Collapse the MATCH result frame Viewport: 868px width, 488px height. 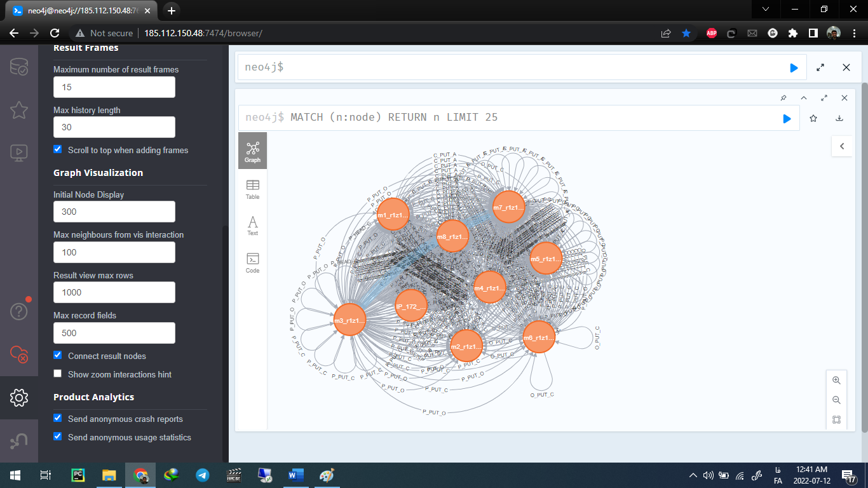point(804,98)
